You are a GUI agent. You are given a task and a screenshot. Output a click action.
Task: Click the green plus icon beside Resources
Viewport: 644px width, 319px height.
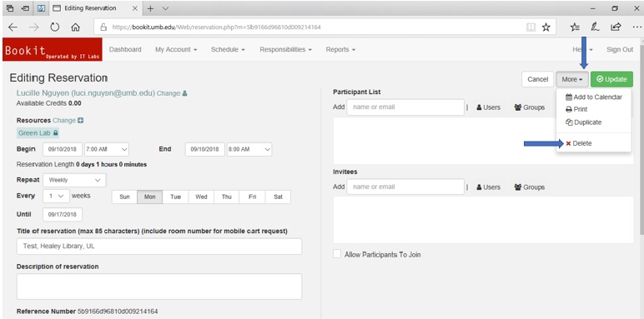coord(80,121)
